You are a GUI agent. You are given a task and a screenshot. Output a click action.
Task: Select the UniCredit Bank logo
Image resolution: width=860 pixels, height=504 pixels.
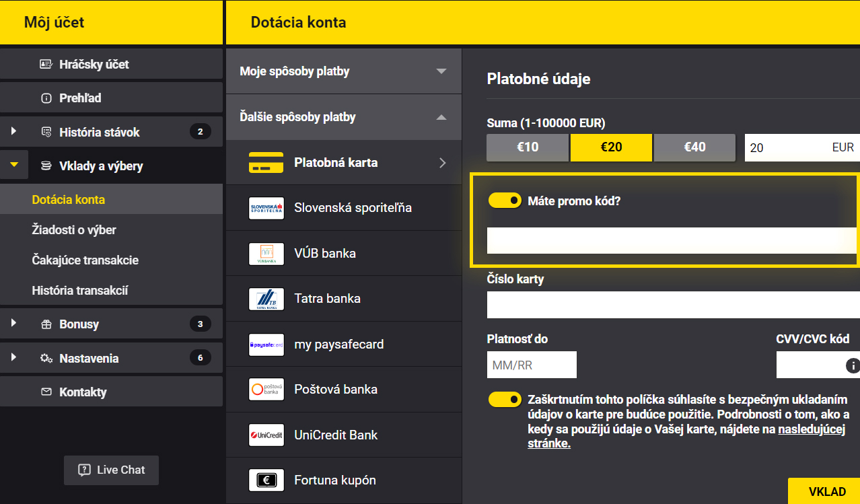pos(266,435)
